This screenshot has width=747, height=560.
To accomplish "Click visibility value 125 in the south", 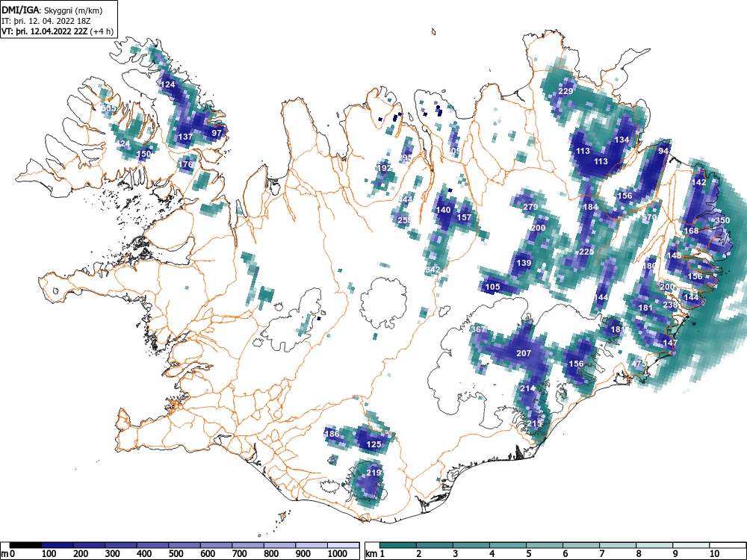I will coord(374,444).
